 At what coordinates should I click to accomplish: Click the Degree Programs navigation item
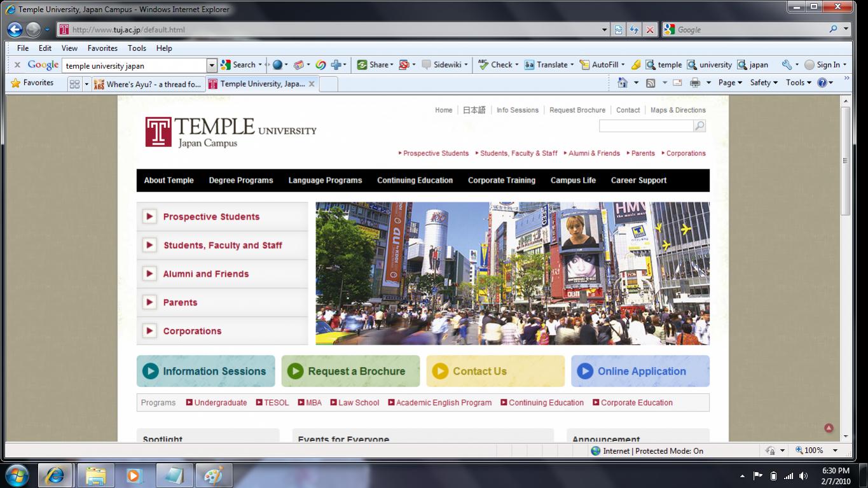coord(241,180)
